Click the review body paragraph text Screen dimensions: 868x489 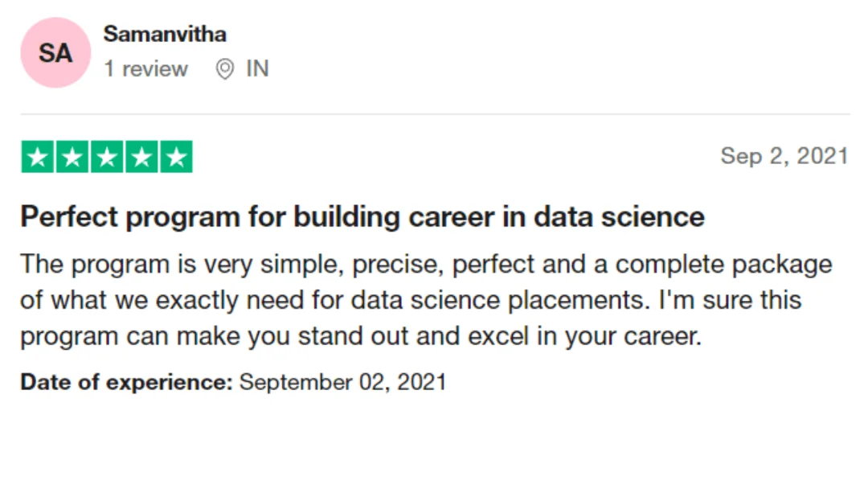click(x=426, y=300)
